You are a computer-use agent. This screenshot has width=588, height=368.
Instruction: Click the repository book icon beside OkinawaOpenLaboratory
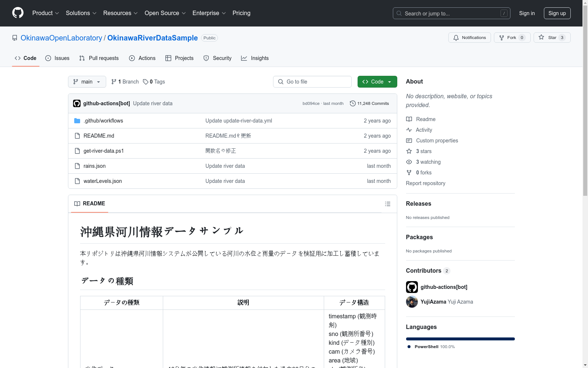15,38
